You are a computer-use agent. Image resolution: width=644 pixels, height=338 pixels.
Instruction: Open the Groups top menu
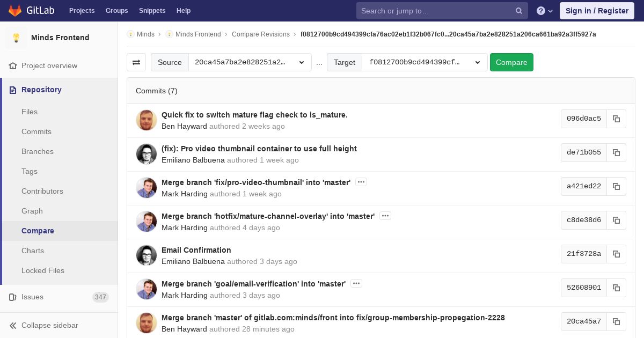click(x=117, y=11)
